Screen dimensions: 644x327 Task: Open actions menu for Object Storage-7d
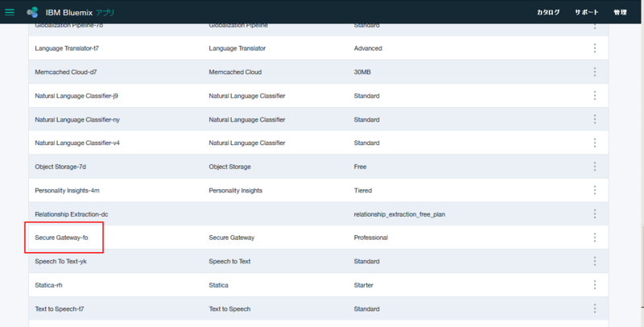(594, 167)
